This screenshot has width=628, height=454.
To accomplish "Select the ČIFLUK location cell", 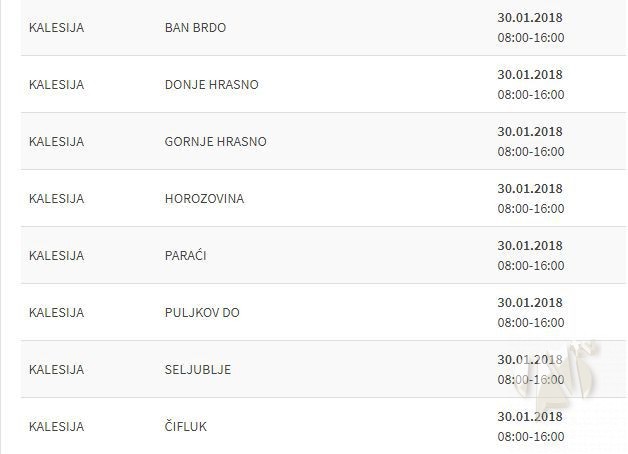I will click(x=185, y=426).
